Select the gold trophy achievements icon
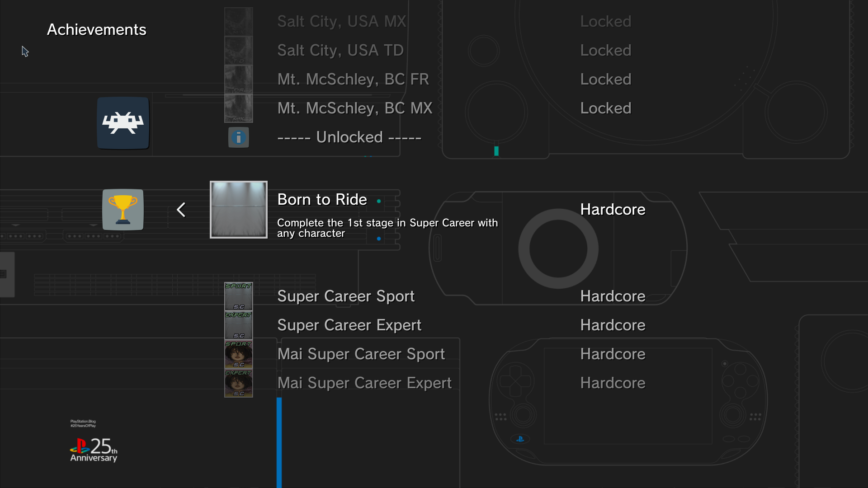868x488 pixels. click(x=123, y=210)
